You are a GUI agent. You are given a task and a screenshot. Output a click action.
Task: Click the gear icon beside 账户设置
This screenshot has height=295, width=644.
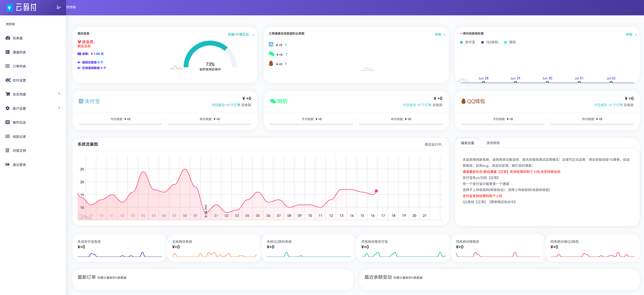[8, 108]
